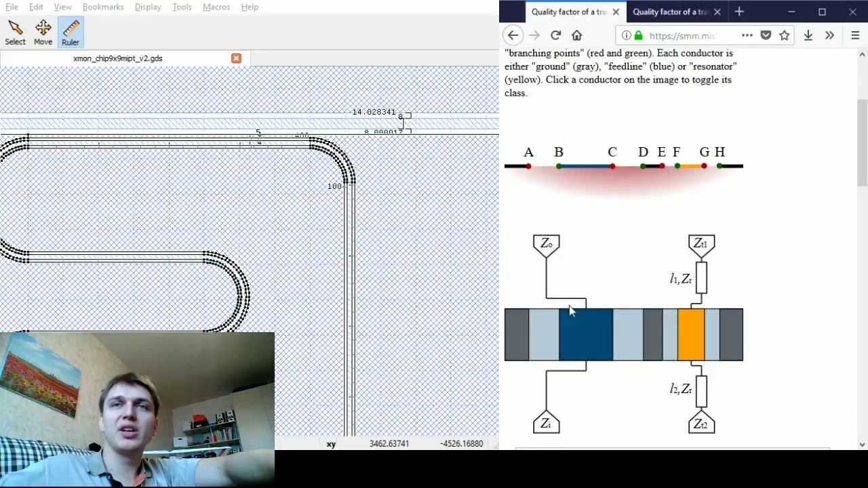Click the lower l2,Zr transmission line stub

click(x=701, y=392)
